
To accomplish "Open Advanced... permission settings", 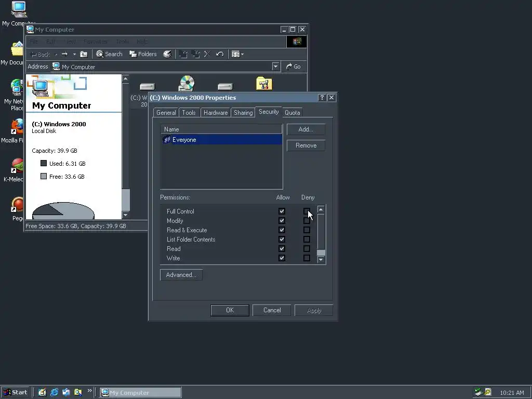I will pos(181,275).
